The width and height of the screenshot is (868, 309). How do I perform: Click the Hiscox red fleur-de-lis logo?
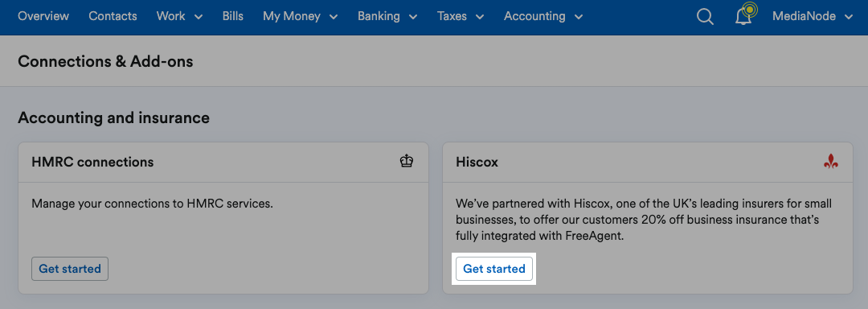point(830,162)
